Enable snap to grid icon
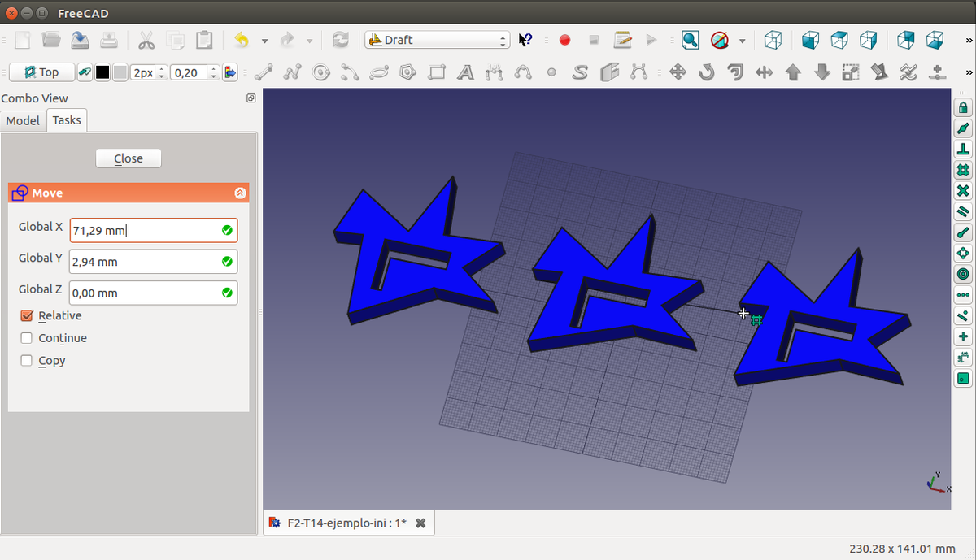The image size is (976, 560). tap(963, 170)
